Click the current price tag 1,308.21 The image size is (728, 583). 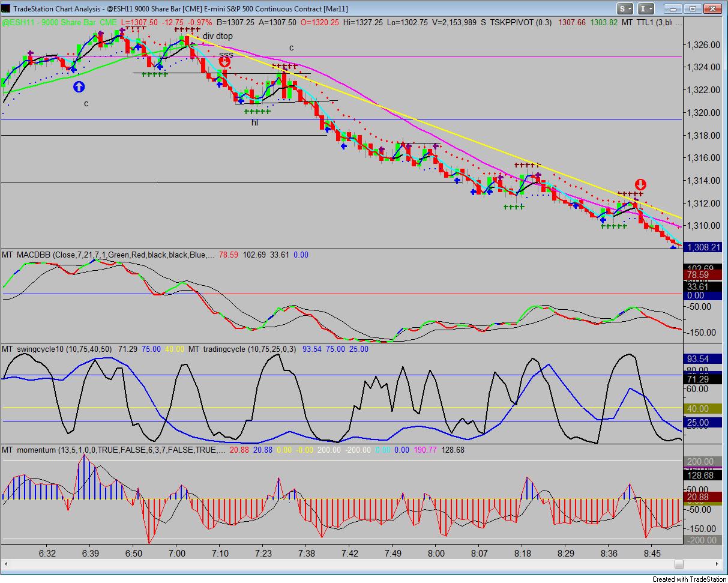702,247
